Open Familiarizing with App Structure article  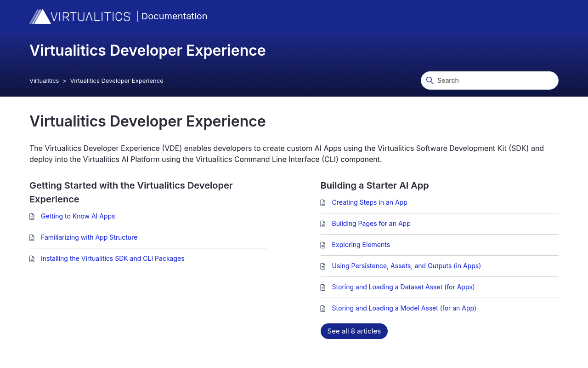pos(89,237)
